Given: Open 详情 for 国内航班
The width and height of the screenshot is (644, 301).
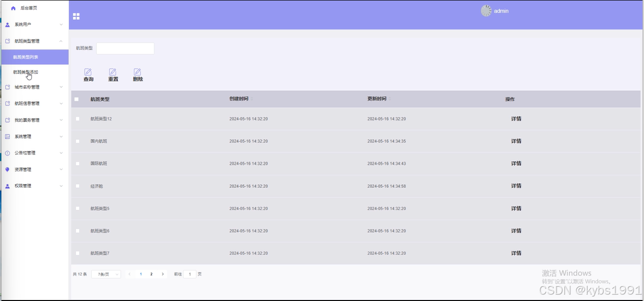Looking at the screenshot, I should (x=516, y=141).
